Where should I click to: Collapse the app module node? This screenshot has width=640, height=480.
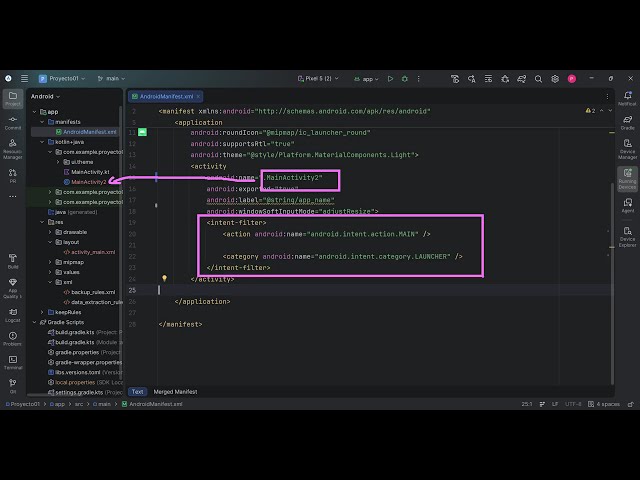[x=34, y=112]
